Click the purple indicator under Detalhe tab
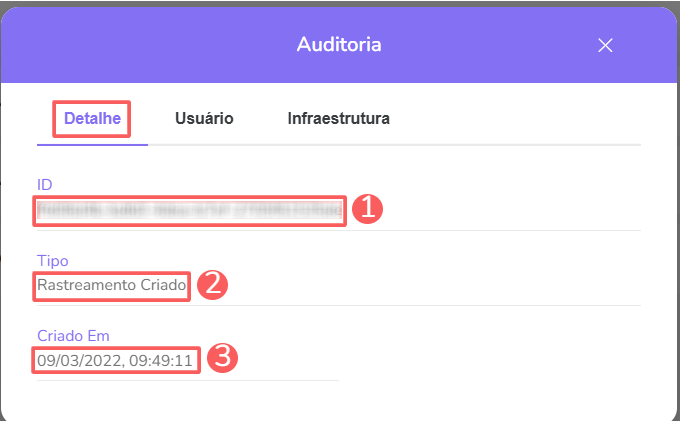680x421 pixels. (92, 144)
